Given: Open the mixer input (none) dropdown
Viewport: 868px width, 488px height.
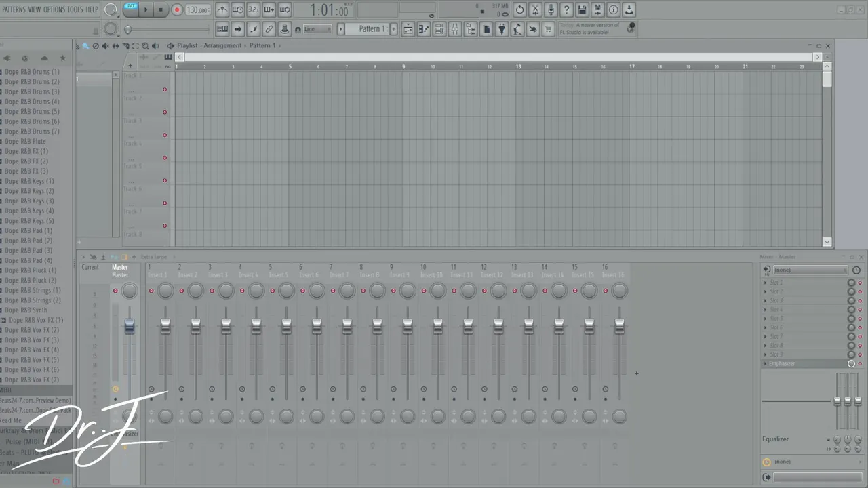Looking at the screenshot, I should (x=810, y=270).
